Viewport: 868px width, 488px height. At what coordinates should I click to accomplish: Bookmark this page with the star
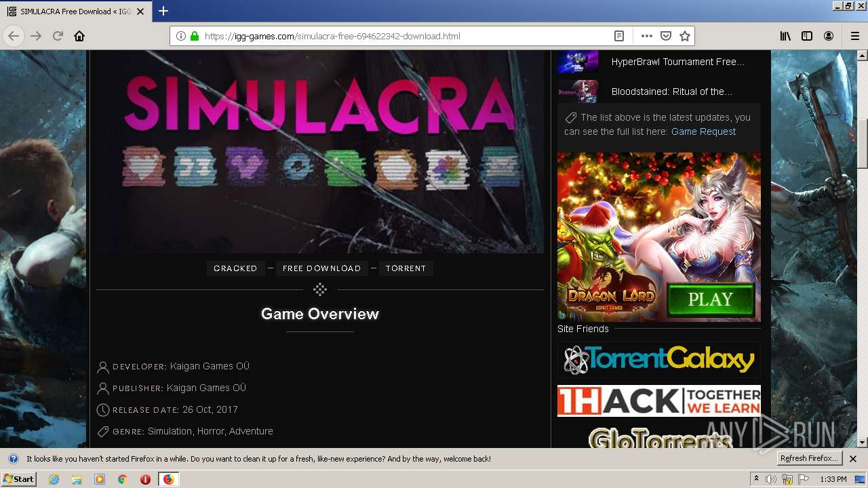(x=685, y=36)
